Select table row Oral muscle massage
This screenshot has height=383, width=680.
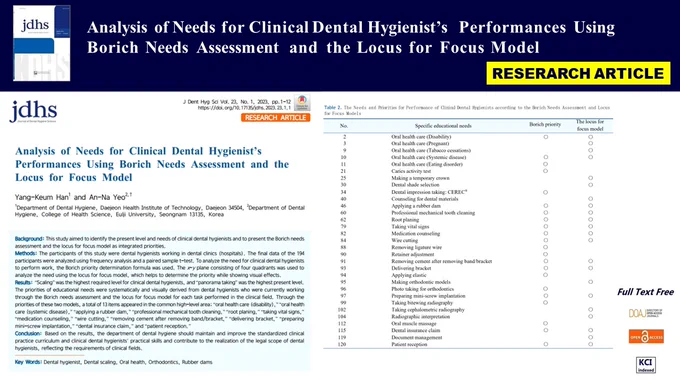[x=468, y=324]
